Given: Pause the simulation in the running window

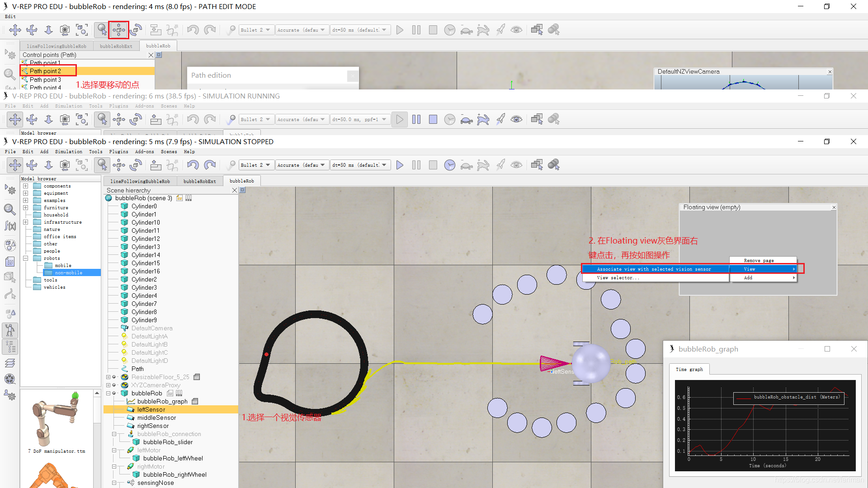Looking at the screenshot, I should pos(416,119).
